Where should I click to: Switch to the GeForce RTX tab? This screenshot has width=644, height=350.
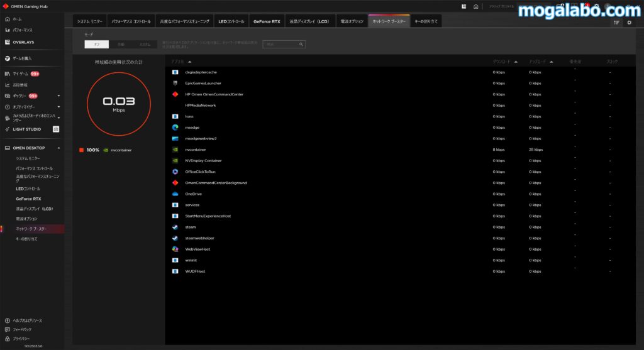267,21
